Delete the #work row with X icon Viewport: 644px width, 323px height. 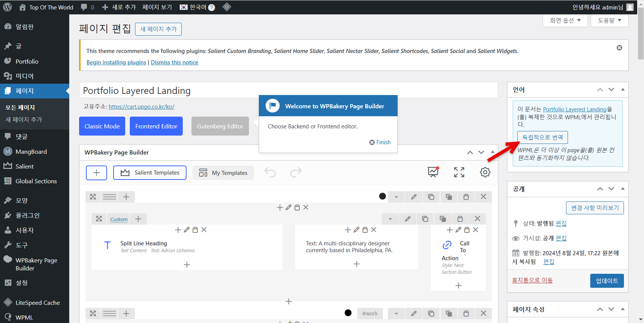484,314
